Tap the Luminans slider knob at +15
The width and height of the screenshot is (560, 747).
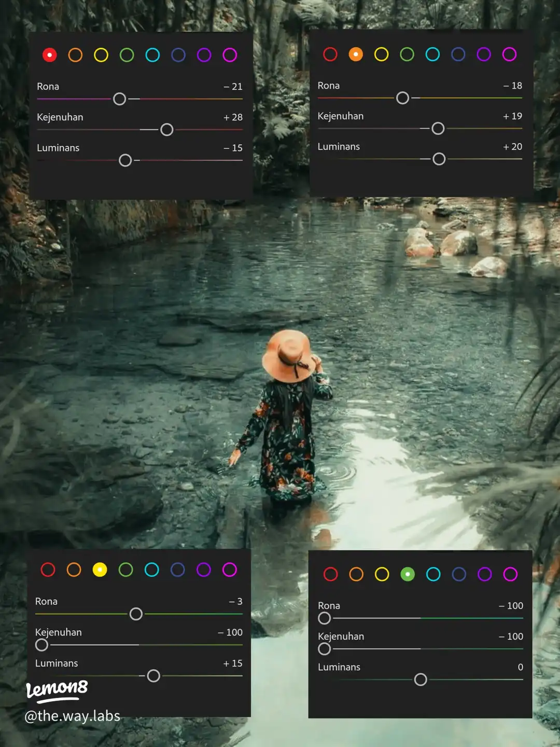(x=153, y=676)
